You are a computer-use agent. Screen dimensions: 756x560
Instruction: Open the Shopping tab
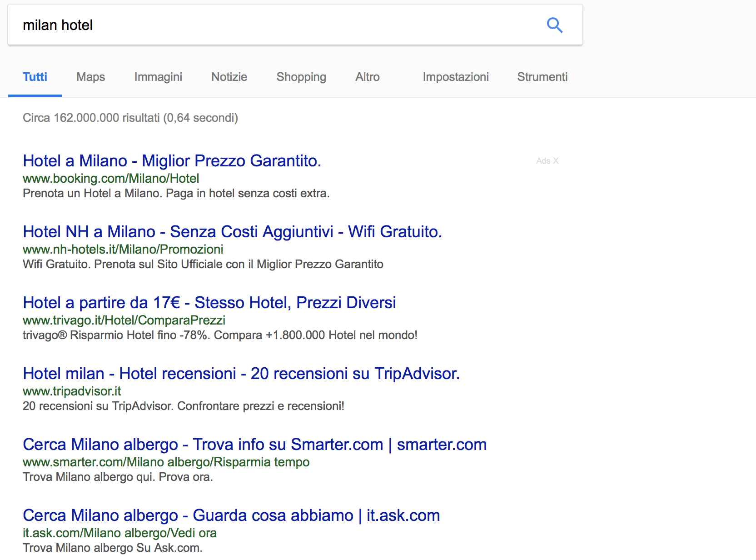[301, 77]
